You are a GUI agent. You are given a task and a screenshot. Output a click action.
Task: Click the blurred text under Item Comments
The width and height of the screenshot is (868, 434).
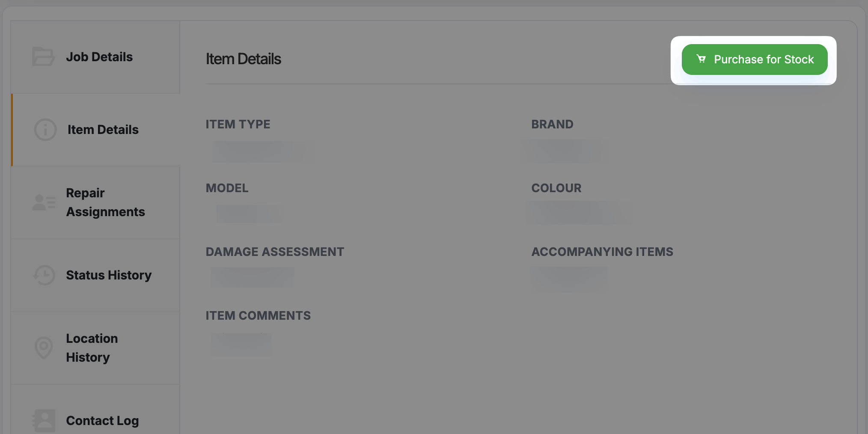click(x=241, y=344)
